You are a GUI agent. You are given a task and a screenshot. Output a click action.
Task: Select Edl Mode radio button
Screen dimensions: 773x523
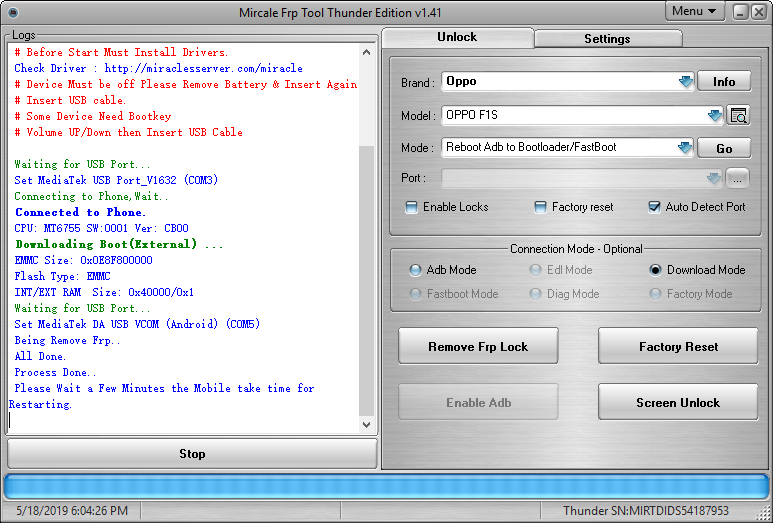click(535, 270)
